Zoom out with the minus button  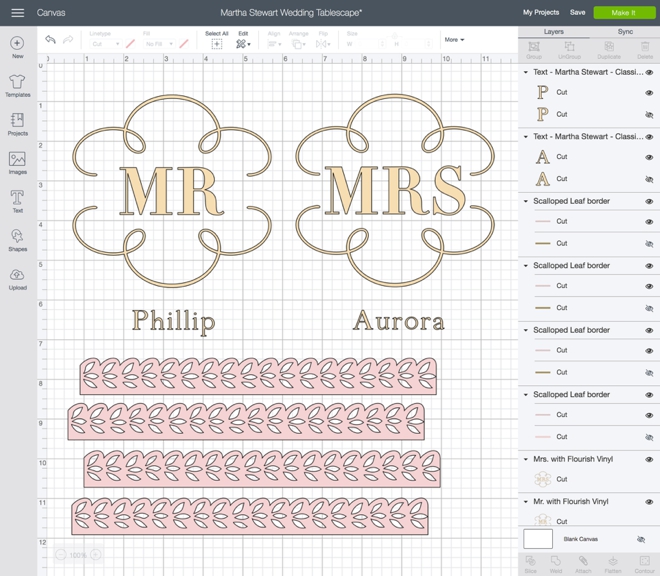(x=61, y=555)
